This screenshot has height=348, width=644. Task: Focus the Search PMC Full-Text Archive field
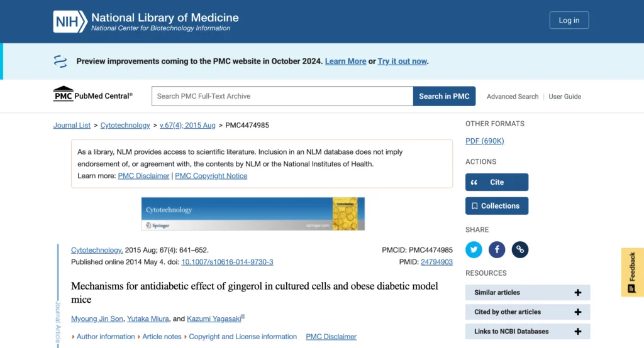click(282, 96)
